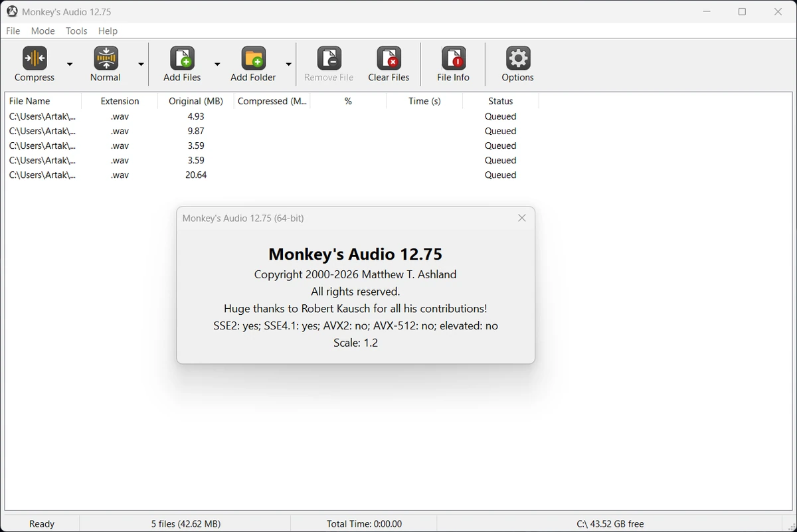Viewport: 797px width, 532px height.
Task: Click the Remove File icon
Action: coord(329,58)
